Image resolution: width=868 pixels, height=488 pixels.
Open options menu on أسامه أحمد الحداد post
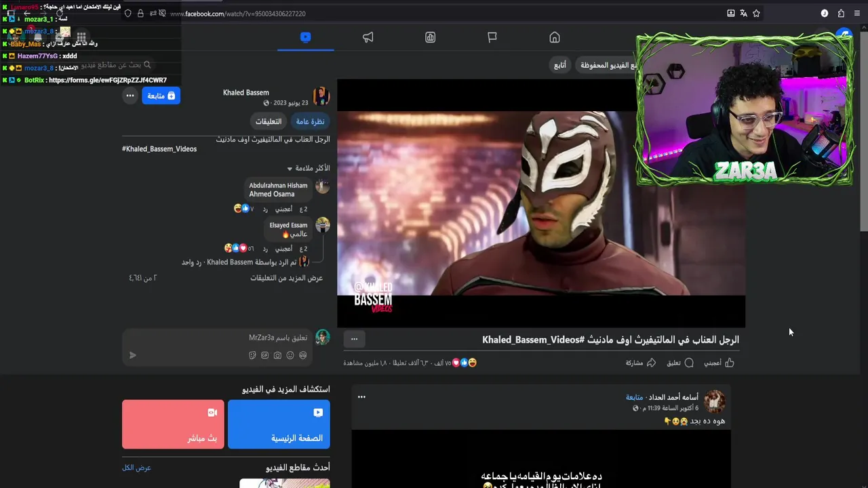[361, 397]
